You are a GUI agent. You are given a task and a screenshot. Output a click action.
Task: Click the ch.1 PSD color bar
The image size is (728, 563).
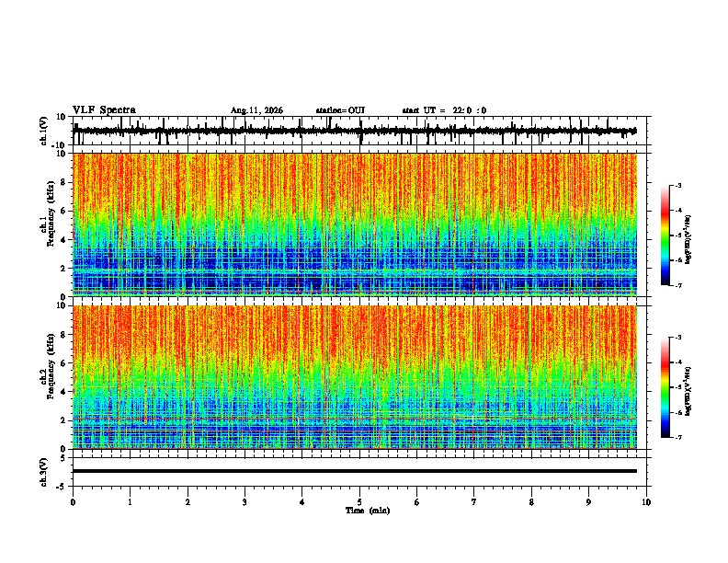pos(665,236)
